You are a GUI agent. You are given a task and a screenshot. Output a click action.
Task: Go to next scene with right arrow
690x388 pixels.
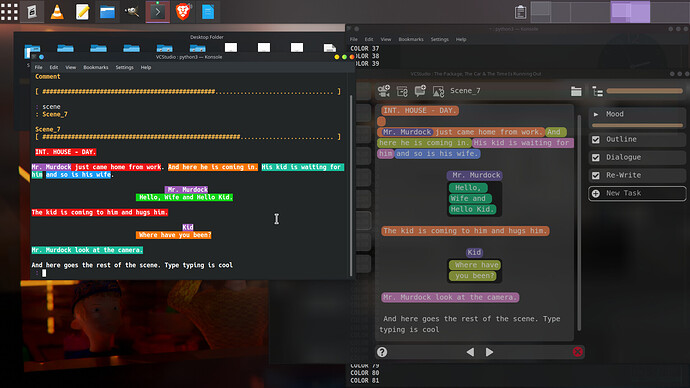pyautogui.click(x=489, y=352)
